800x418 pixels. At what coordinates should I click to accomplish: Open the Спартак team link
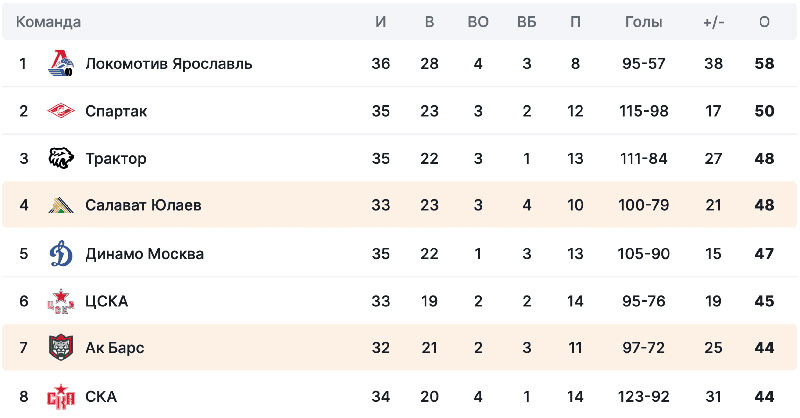tap(116, 111)
